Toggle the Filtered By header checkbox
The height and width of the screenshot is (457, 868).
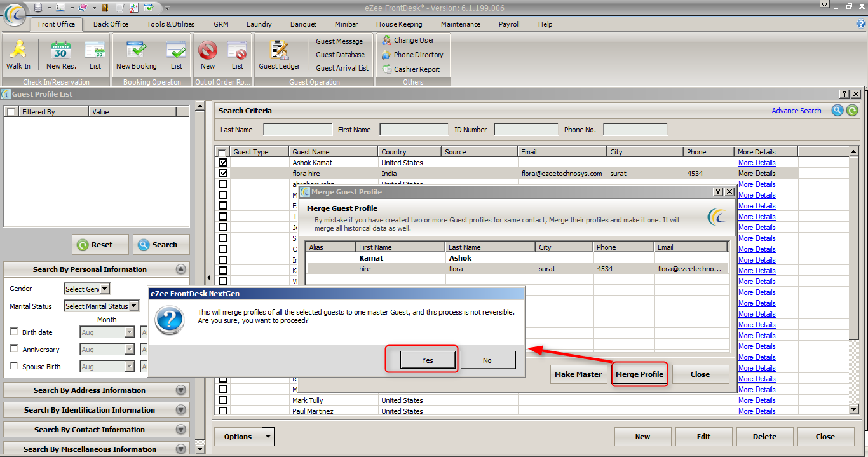click(x=11, y=112)
